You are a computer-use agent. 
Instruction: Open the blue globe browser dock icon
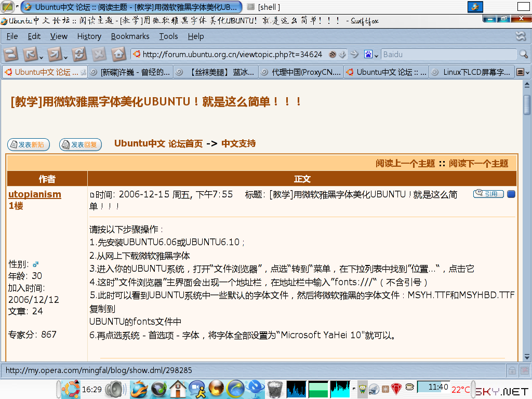click(236, 389)
